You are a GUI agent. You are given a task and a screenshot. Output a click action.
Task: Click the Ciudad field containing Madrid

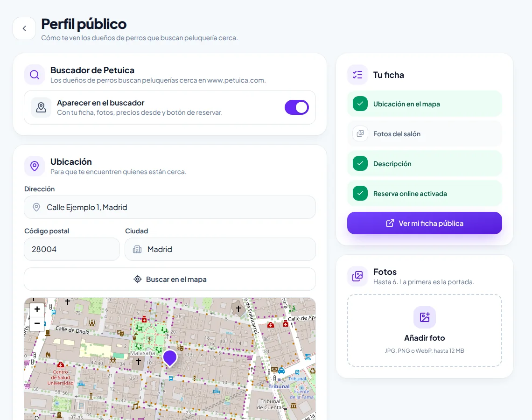(220, 249)
